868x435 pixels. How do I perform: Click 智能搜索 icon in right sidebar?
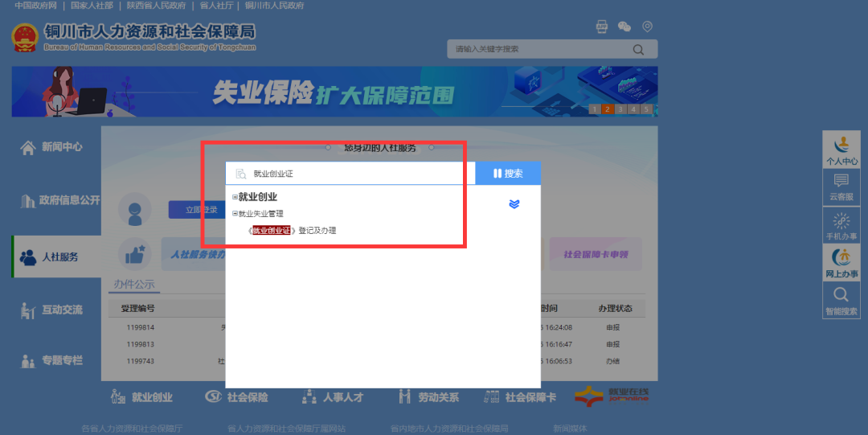tap(841, 301)
